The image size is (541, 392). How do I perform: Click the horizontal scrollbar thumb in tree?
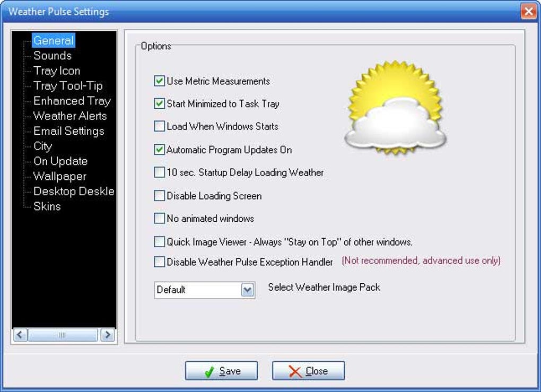[63, 335]
